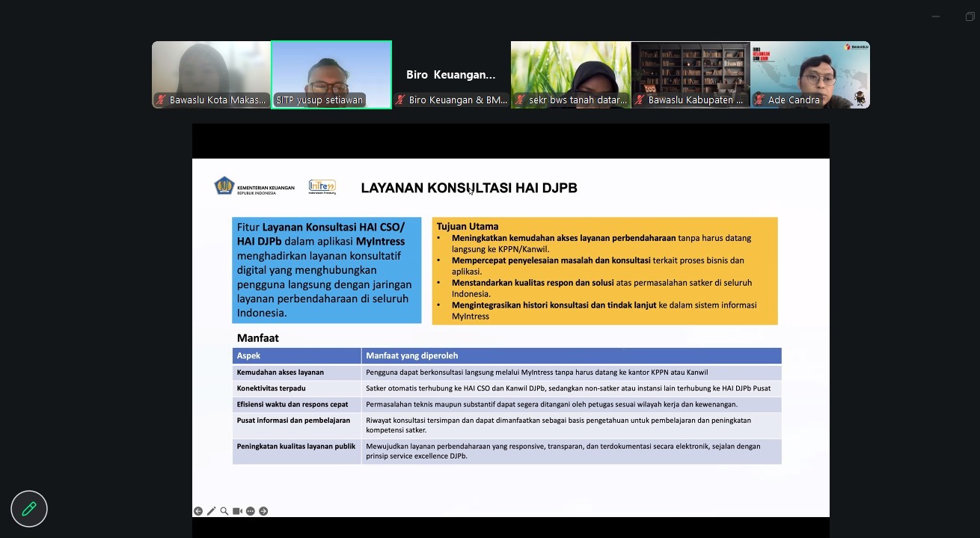Click the blue Fitur Layanan Konsultasi text box

click(x=327, y=270)
